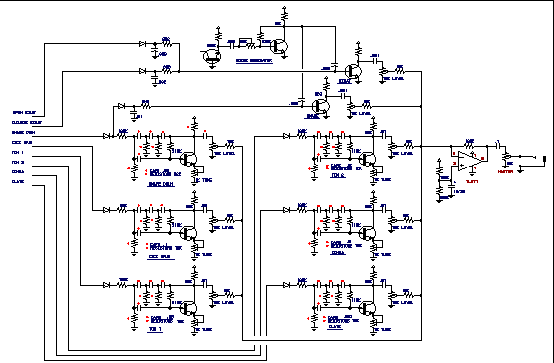
Task: Select the snare drum circuit's transistor
Action: [189, 159]
